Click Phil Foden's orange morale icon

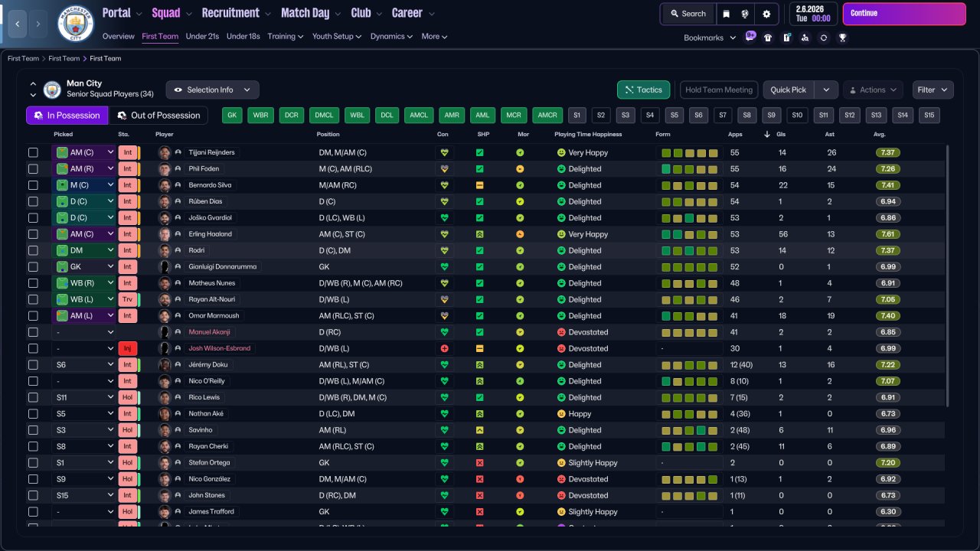click(520, 169)
